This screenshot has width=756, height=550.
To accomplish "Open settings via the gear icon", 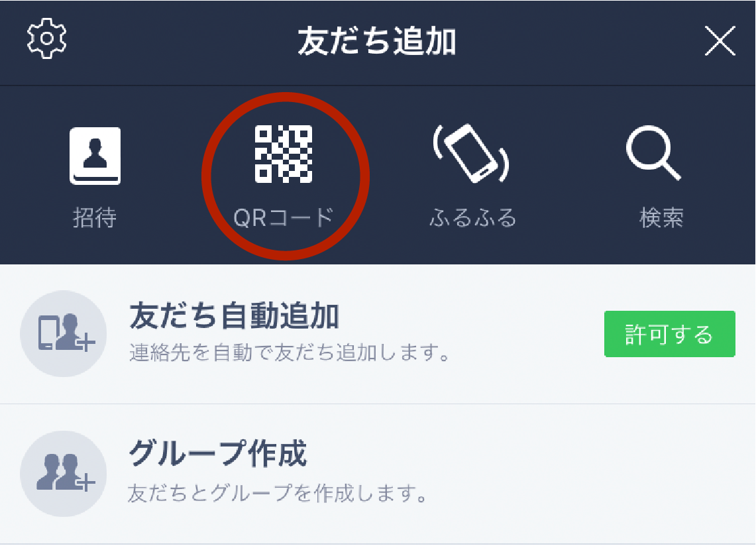I will (46, 38).
